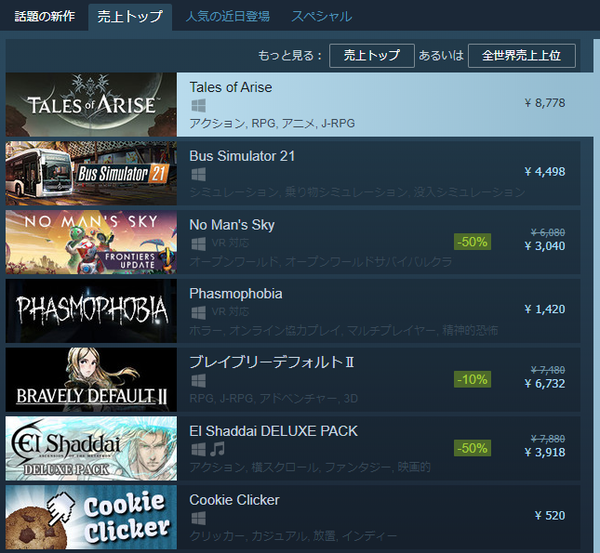This screenshot has width=600, height=553.
Task: Click the 全世界売上上位 button
Action: coord(522,56)
